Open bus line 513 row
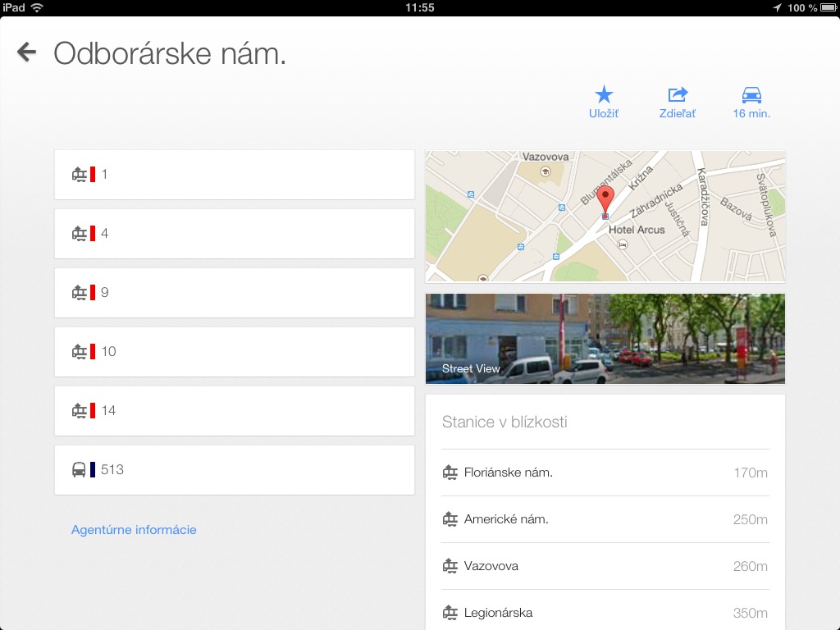840x630 pixels. click(x=235, y=470)
